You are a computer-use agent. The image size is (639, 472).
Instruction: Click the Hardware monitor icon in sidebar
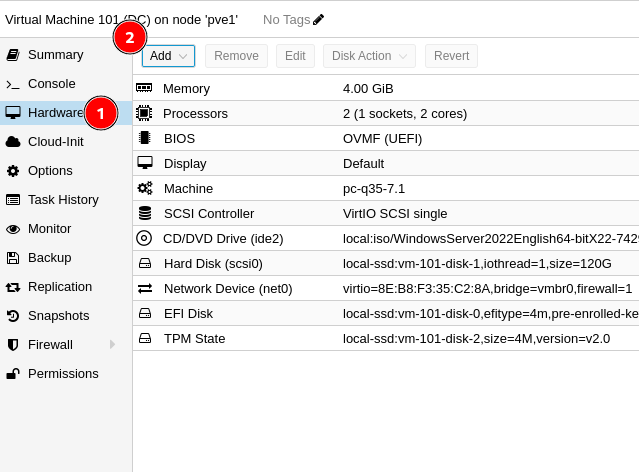[x=13, y=112]
